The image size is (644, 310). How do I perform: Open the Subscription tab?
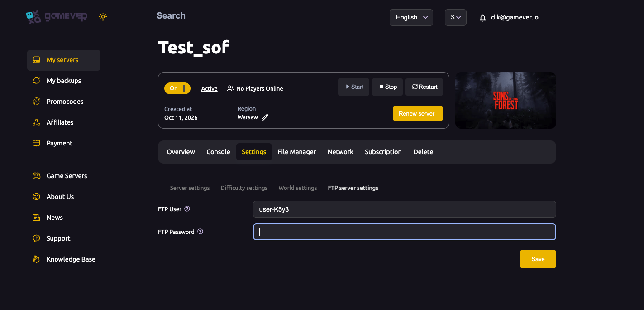tap(383, 152)
